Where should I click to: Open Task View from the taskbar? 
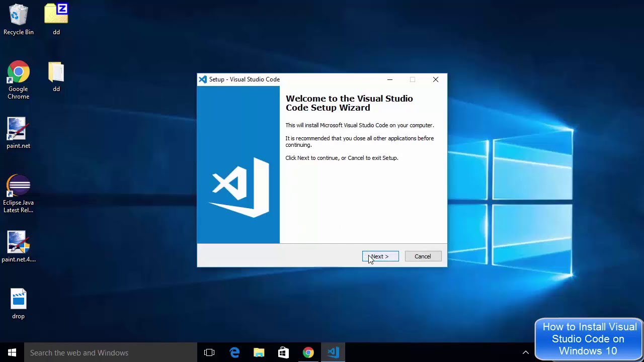click(209, 352)
